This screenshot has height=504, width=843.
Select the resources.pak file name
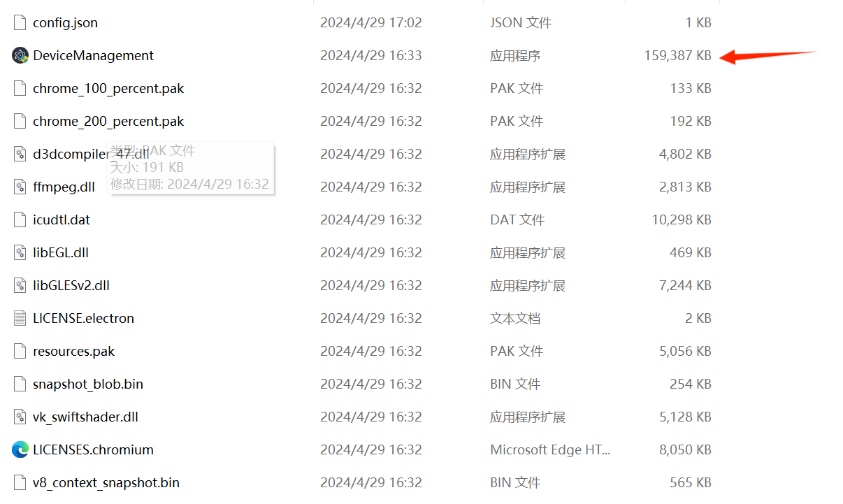tap(73, 352)
